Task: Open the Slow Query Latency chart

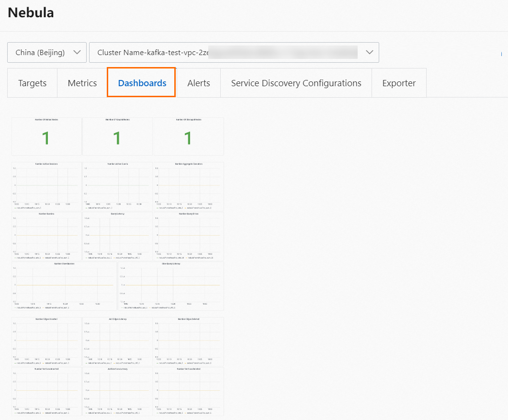Action: coord(171,286)
